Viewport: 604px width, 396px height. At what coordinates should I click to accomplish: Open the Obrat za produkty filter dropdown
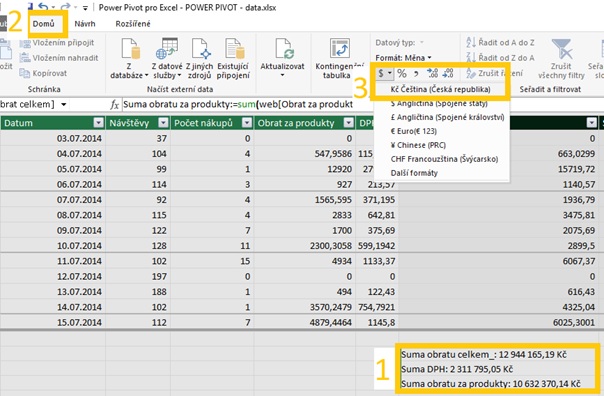tap(349, 123)
